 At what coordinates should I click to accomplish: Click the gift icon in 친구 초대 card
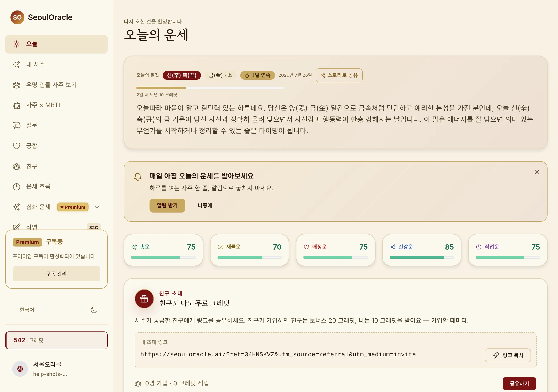pos(144,299)
